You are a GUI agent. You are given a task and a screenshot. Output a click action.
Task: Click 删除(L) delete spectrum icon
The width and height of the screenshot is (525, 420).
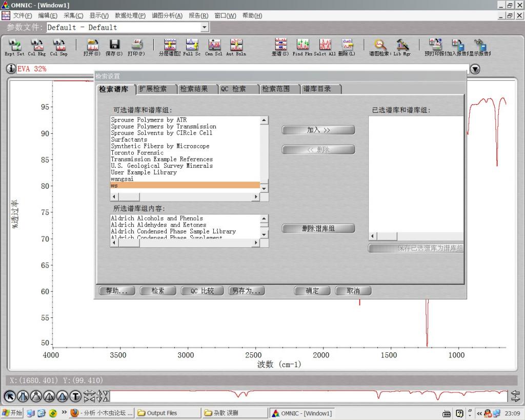[x=347, y=47]
